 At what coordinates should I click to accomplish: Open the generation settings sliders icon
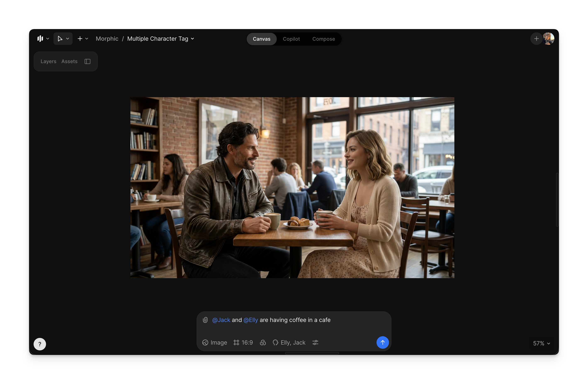[315, 342]
